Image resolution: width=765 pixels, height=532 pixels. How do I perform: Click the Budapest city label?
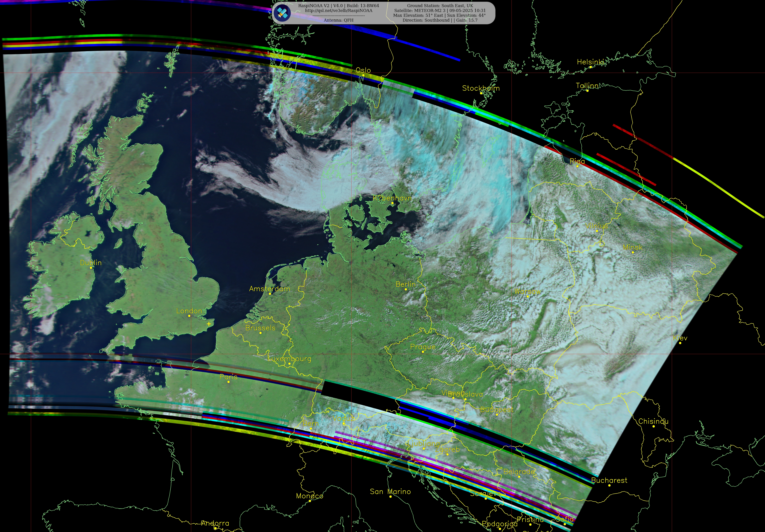(x=497, y=410)
